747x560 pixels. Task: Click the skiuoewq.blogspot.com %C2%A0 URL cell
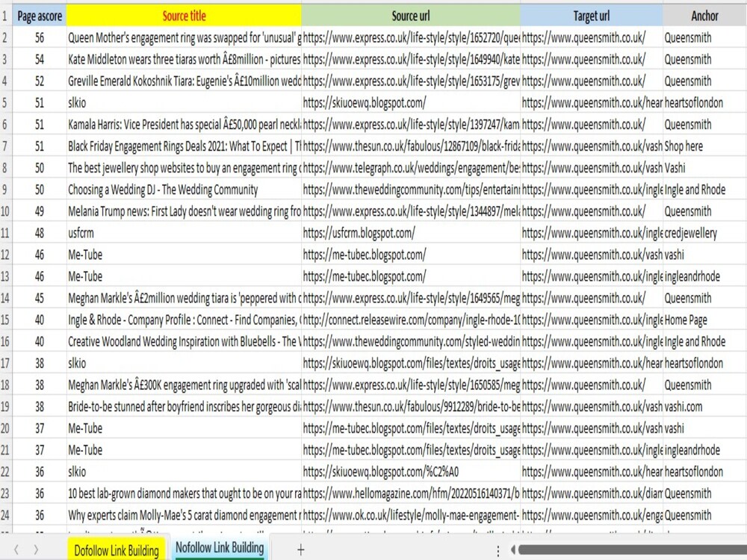coord(411,471)
